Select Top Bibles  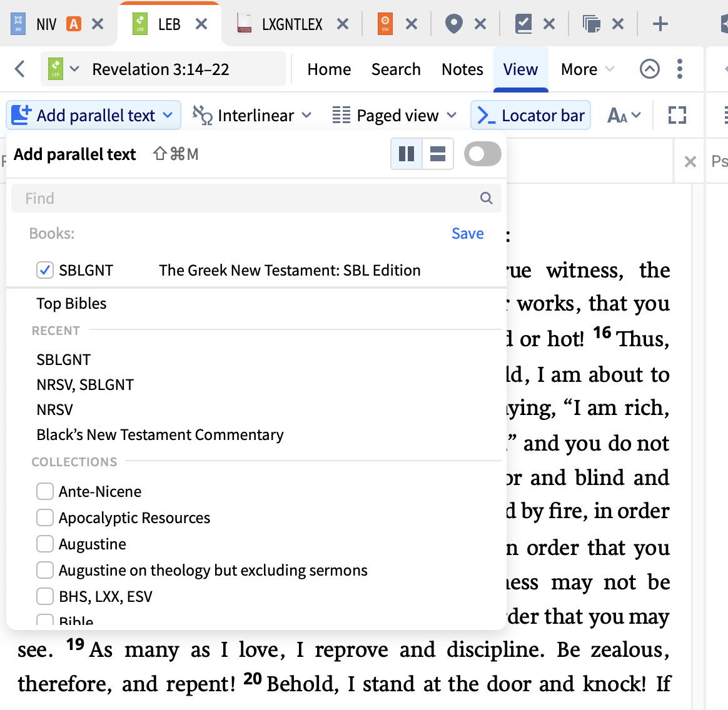point(71,304)
